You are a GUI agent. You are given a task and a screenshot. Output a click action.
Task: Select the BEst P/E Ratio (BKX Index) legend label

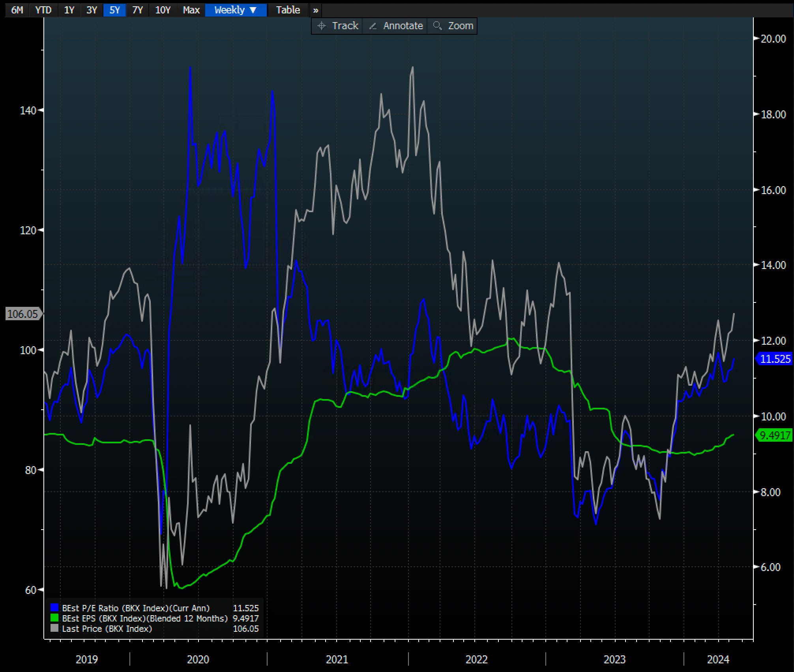(x=136, y=608)
